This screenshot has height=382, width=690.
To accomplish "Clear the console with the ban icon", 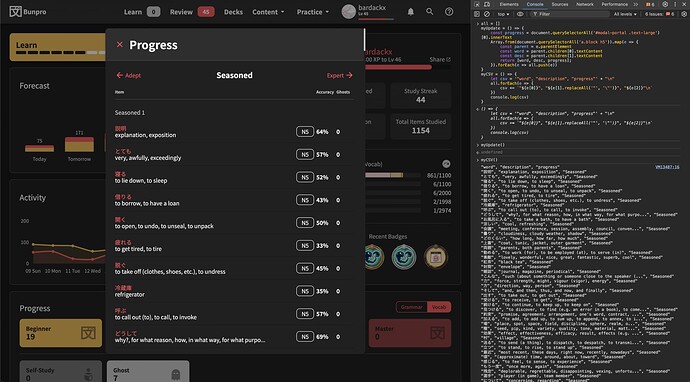I will click(487, 14).
